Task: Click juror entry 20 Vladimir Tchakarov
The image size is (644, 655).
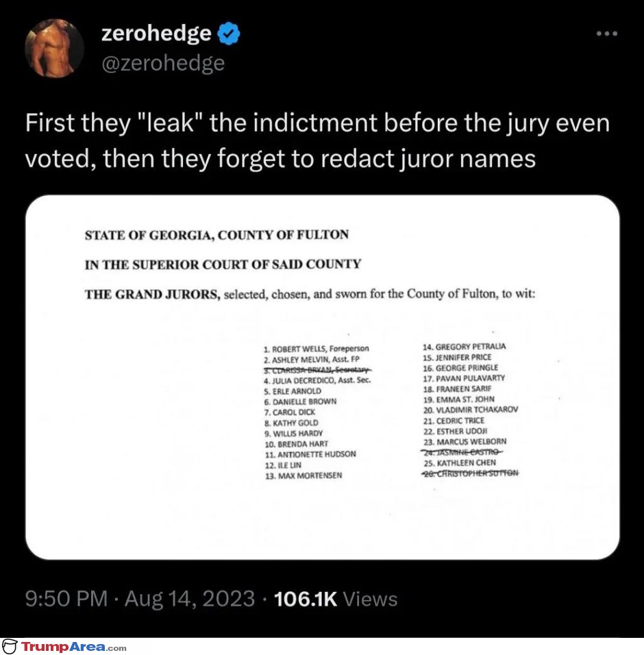Action: 471,410
